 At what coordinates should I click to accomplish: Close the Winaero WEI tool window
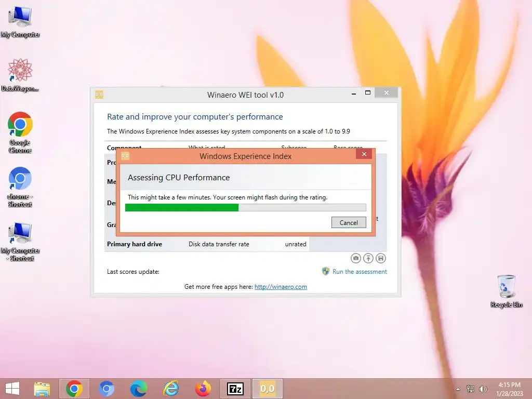coord(386,92)
